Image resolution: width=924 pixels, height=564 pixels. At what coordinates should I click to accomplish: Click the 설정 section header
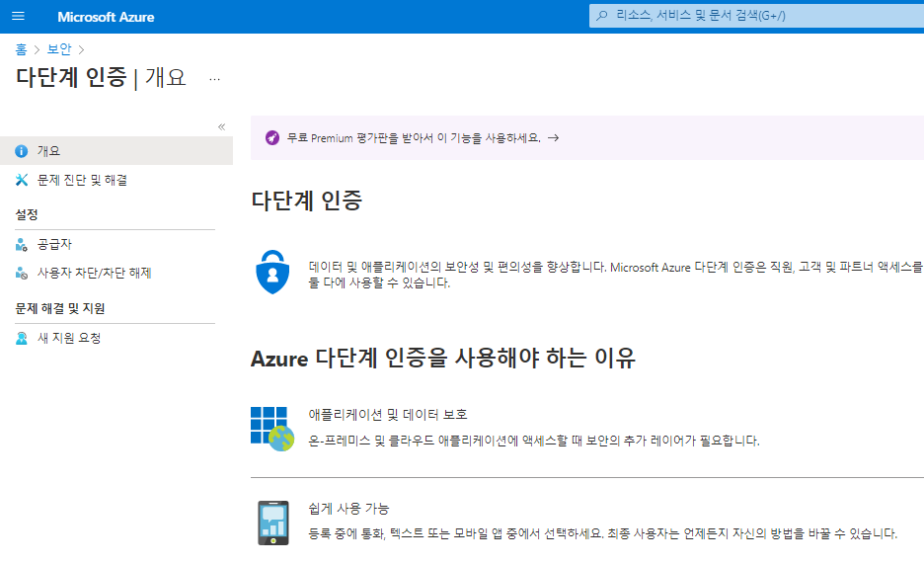27,214
